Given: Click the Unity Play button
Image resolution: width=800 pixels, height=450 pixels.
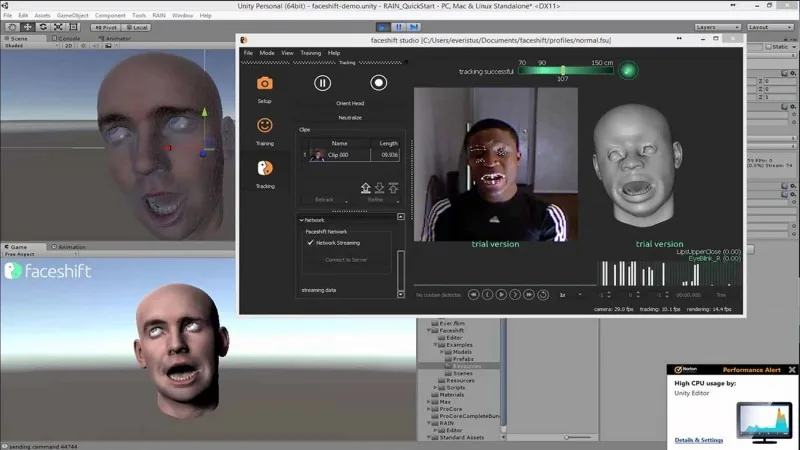Looking at the screenshot, I should pyautogui.click(x=383, y=27).
